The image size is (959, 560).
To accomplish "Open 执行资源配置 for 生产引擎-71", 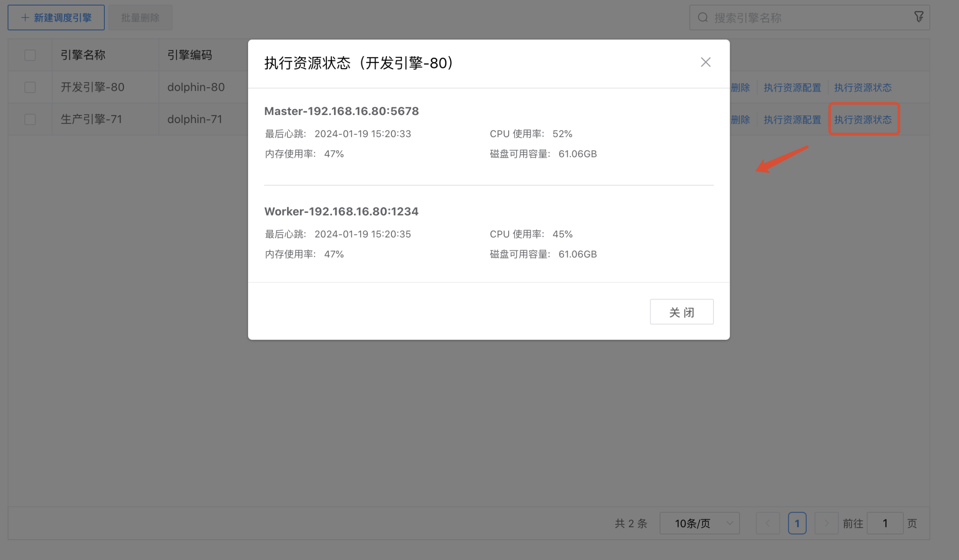I will pyautogui.click(x=792, y=119).
